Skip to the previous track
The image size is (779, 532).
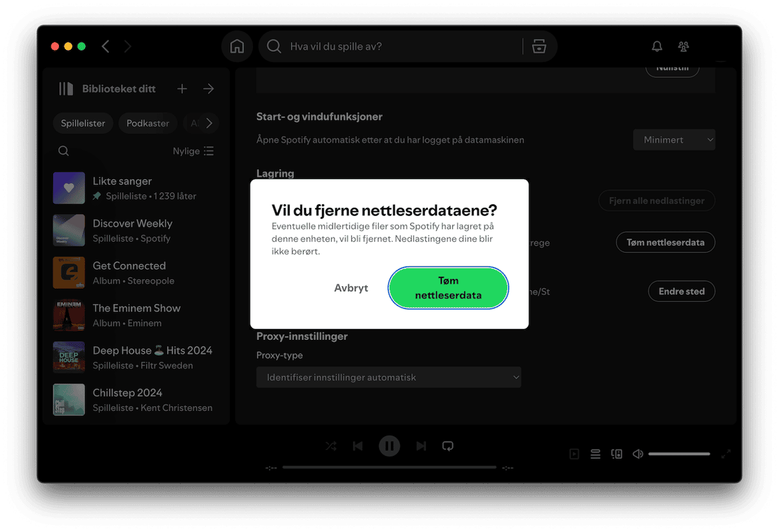[357, 446]
